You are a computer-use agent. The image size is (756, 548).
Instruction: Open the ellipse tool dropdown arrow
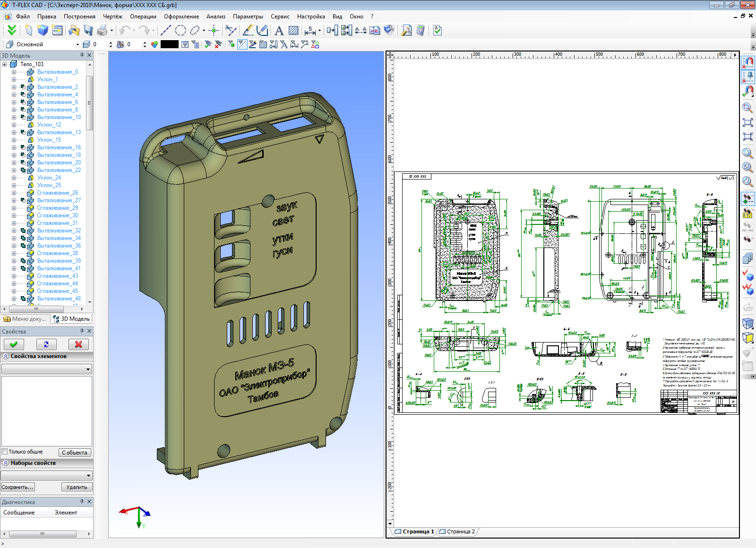point(204,31)
